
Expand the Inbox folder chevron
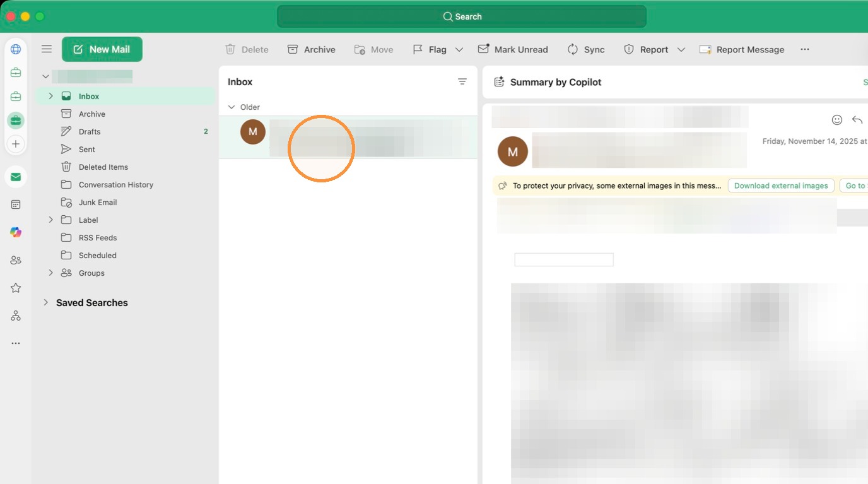pyautogui.click(x=51, y=96)
